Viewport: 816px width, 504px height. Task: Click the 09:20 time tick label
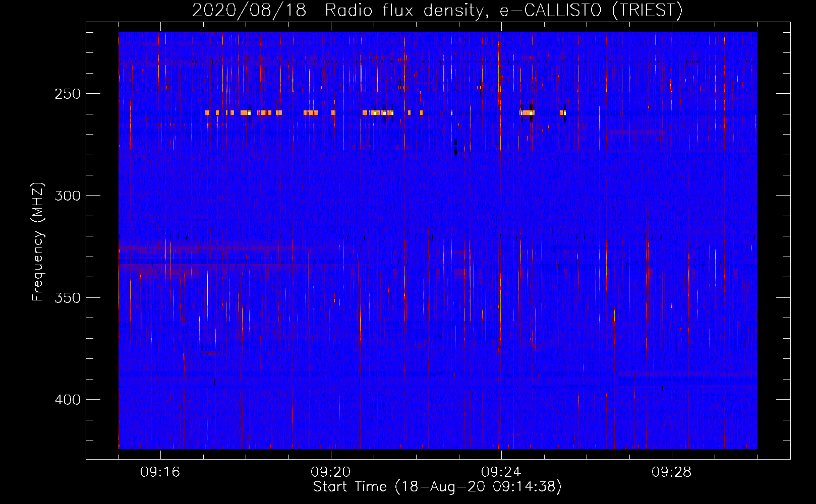coord(331,472)
